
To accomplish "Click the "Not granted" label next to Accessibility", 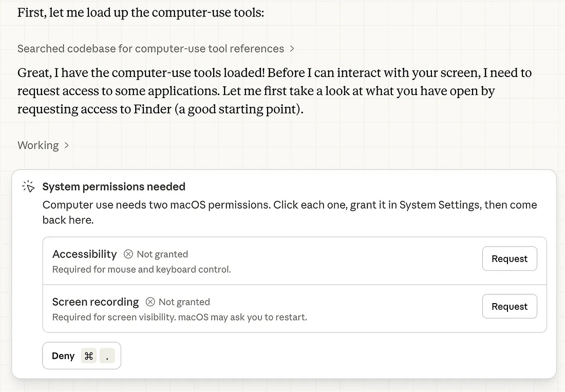I will 162,254.
